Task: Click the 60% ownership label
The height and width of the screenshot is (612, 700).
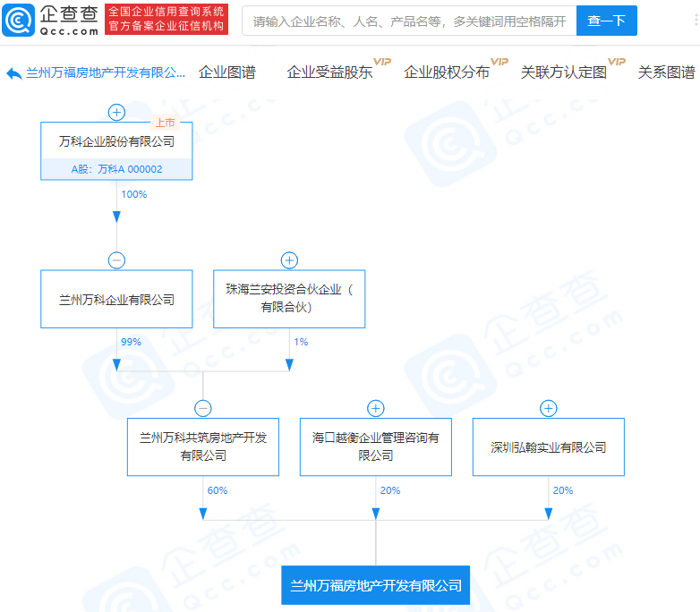Action: tap(218, 490)
